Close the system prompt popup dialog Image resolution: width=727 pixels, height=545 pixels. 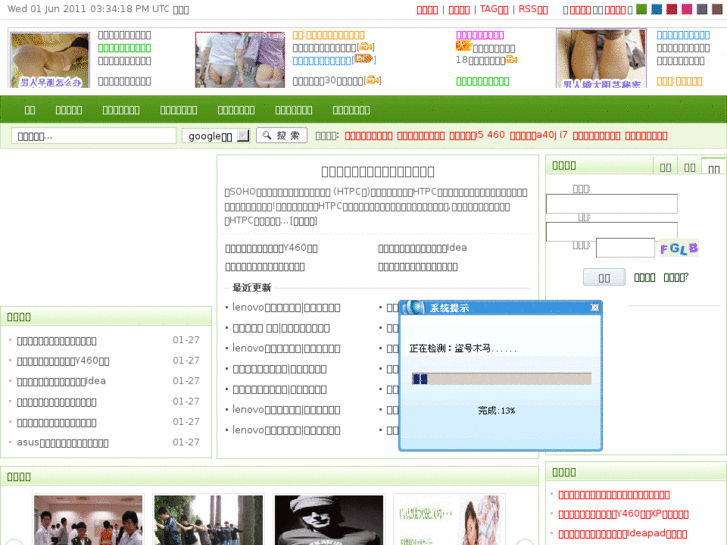pyautogui.click(x=594, y=308)
